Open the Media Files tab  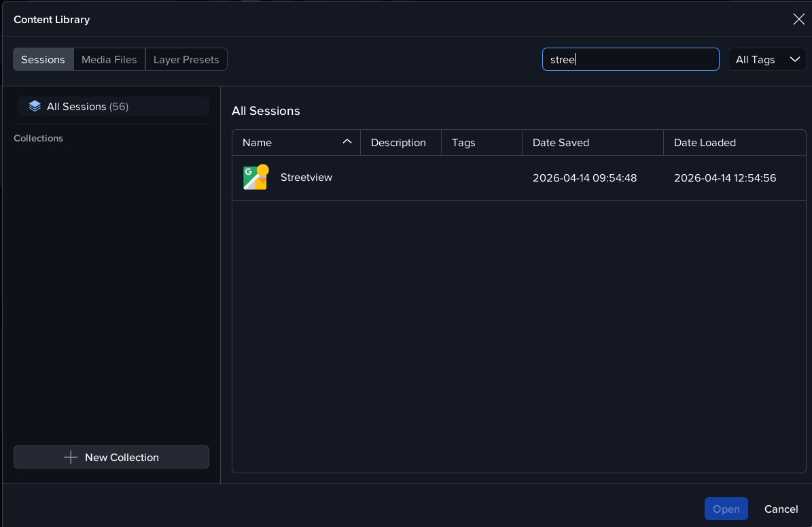coord(109,59)
